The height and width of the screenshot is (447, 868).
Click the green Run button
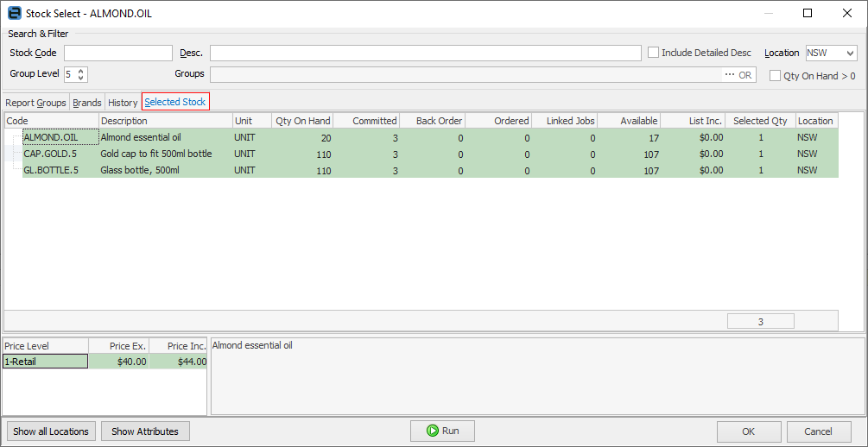(x=442, y=431)
